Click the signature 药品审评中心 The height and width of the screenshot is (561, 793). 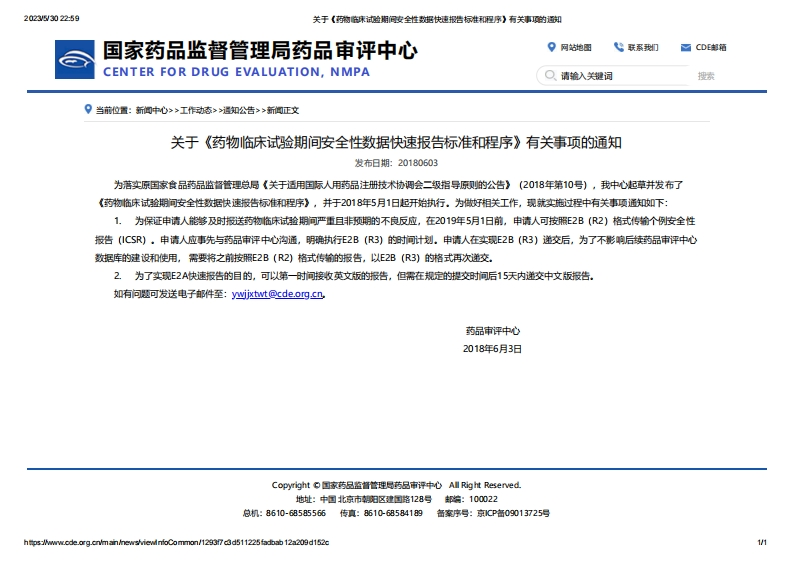click(493, 331)
